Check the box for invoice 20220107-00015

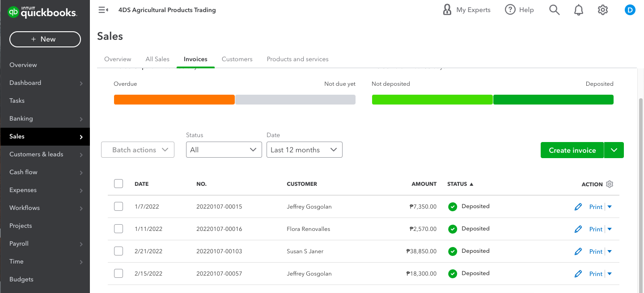[119, 206]
